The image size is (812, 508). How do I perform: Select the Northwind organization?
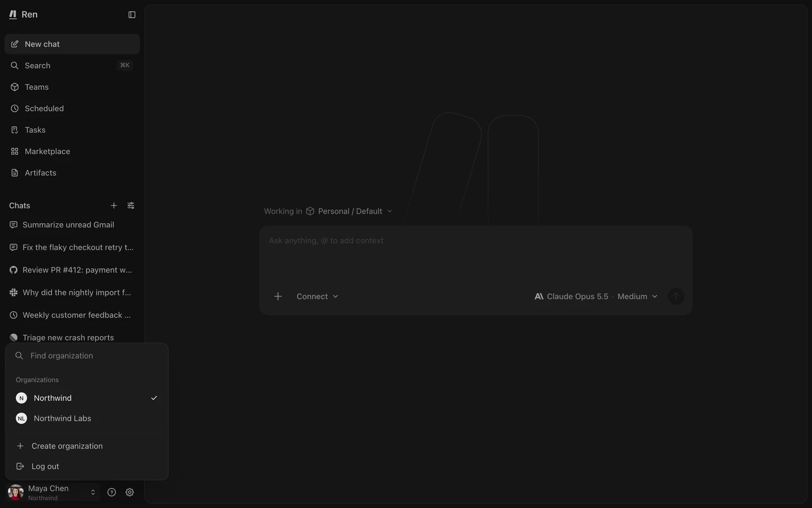click(x=87, y=398)
